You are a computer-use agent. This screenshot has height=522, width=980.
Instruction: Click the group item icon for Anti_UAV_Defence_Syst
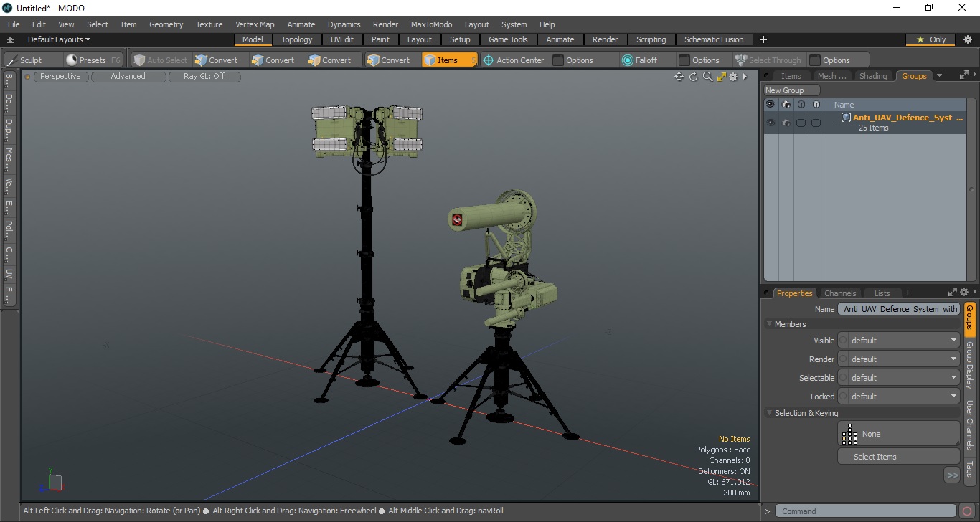tap(846, 118)
